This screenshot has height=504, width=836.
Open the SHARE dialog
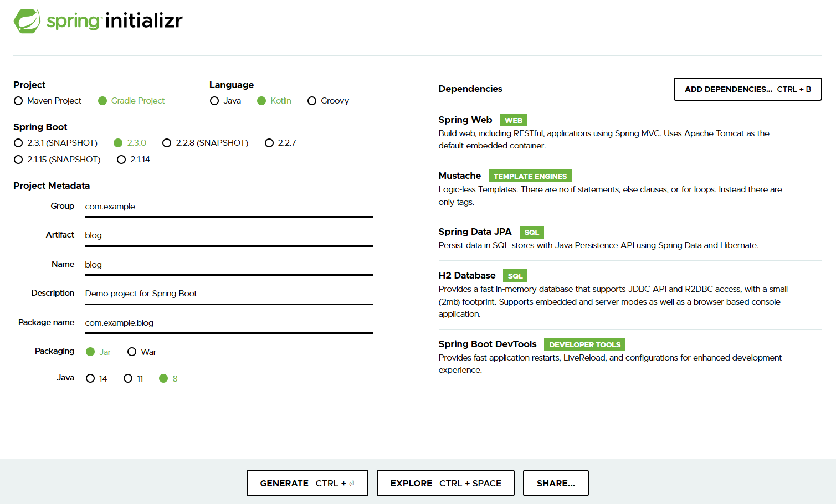[556, 483]
